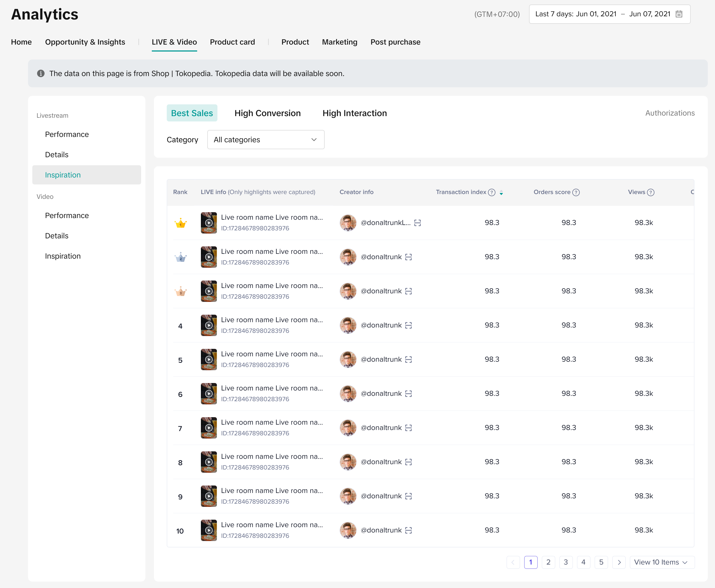This screenshot has width=715, height=588.
Task: Select the High Interaction tab
Action: click(x=355, y=113)
